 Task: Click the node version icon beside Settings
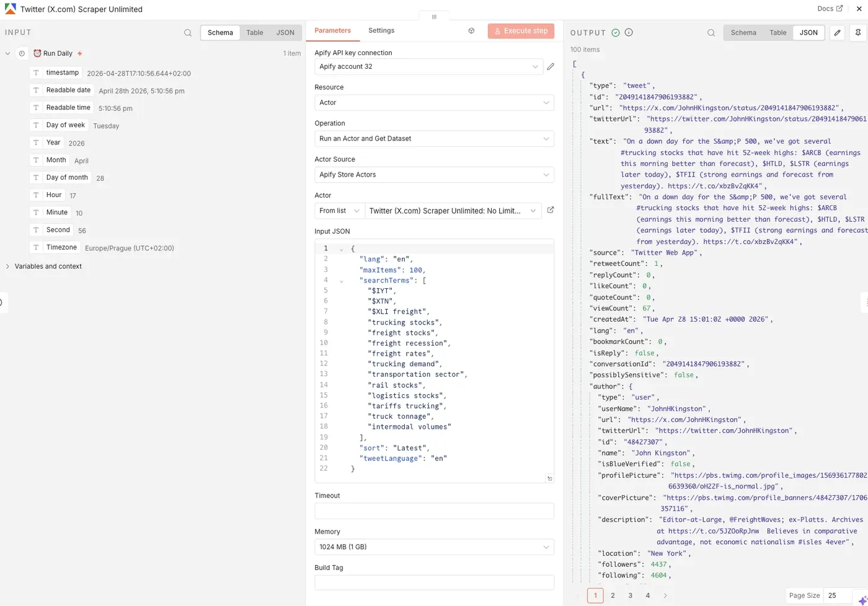click(x=471, y=30)
